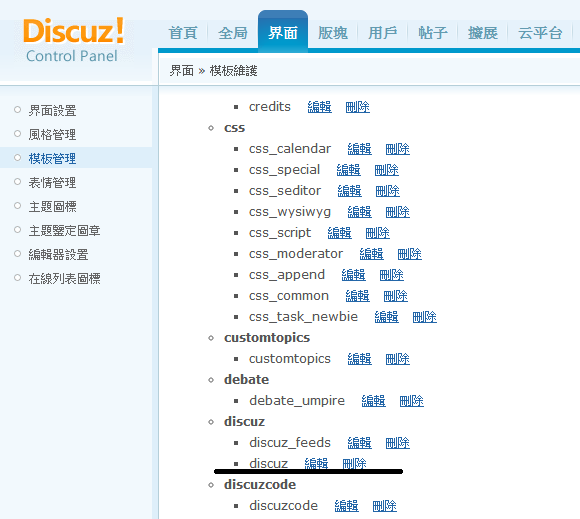Image resolution: width=580 pixels, height=519 pixels.
Task: Click the discuz_feeds template name
Action: 290,443
